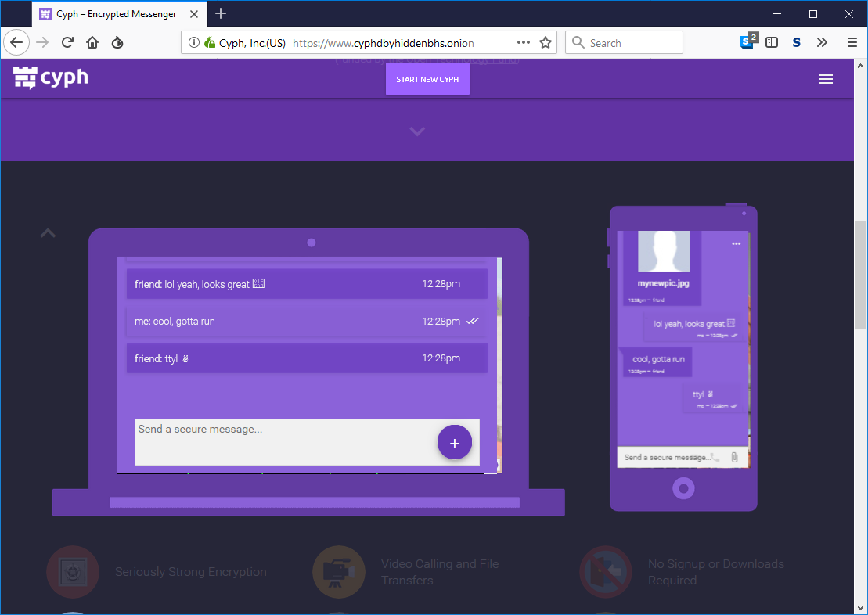Open the Cyph site hamburger menu
The width and height of the screenshot is (868, 615).
[826, 79]
